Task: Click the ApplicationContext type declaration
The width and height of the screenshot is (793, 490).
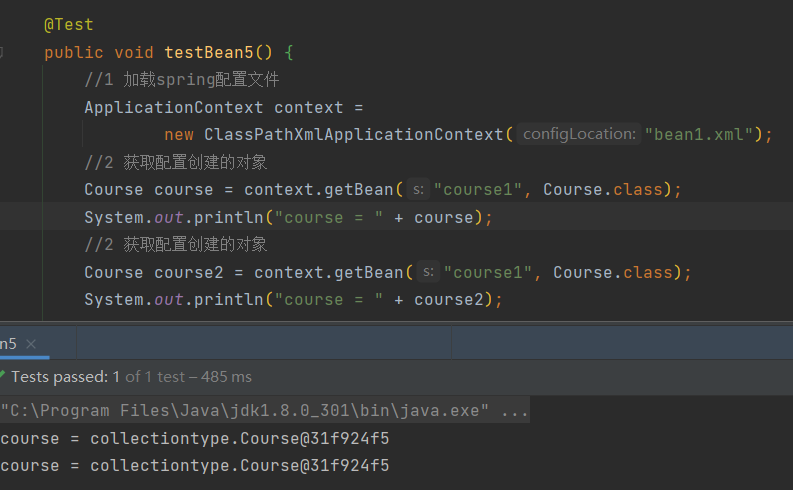Action: [x=173, y=107]
